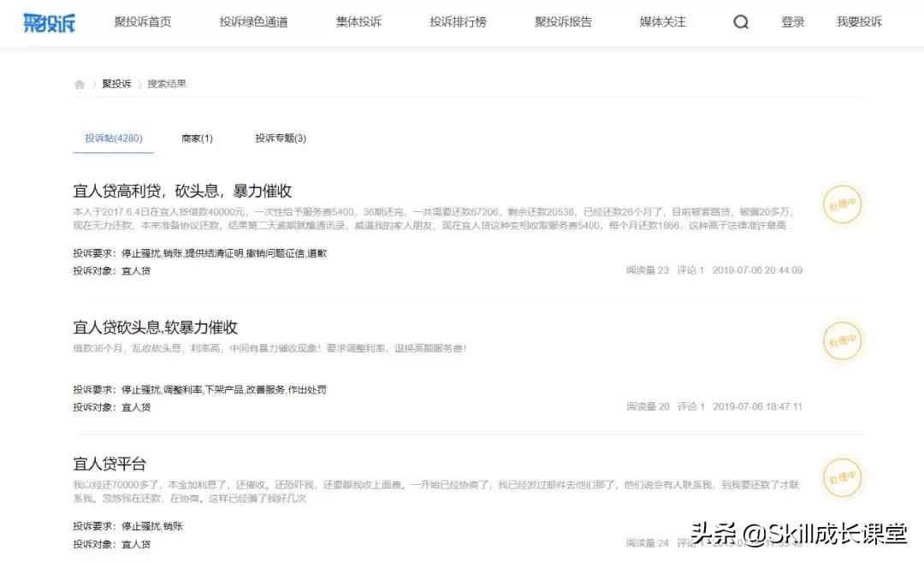Click the home icon in the breadcrumb

coord(80,83)
